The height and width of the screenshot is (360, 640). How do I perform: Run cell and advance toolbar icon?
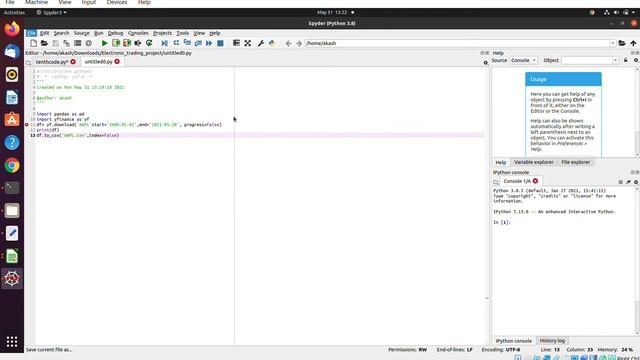coord(127,43)
